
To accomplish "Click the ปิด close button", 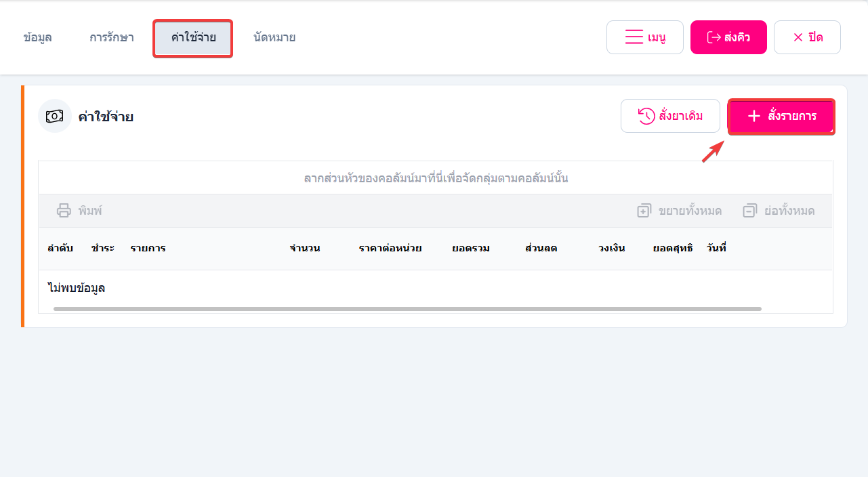I will 807,37.
